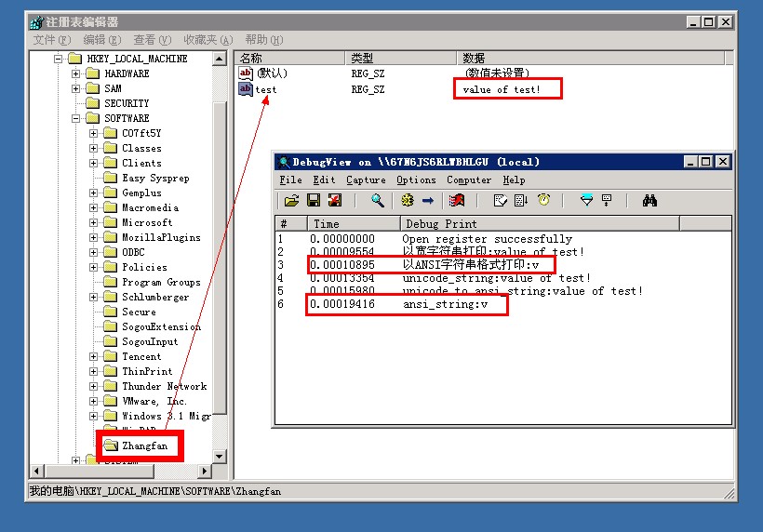Image resolution: width=763 pixels, height=532 pixels.
Task: Click the Zhangfan open folder icon
Action: 111,445
